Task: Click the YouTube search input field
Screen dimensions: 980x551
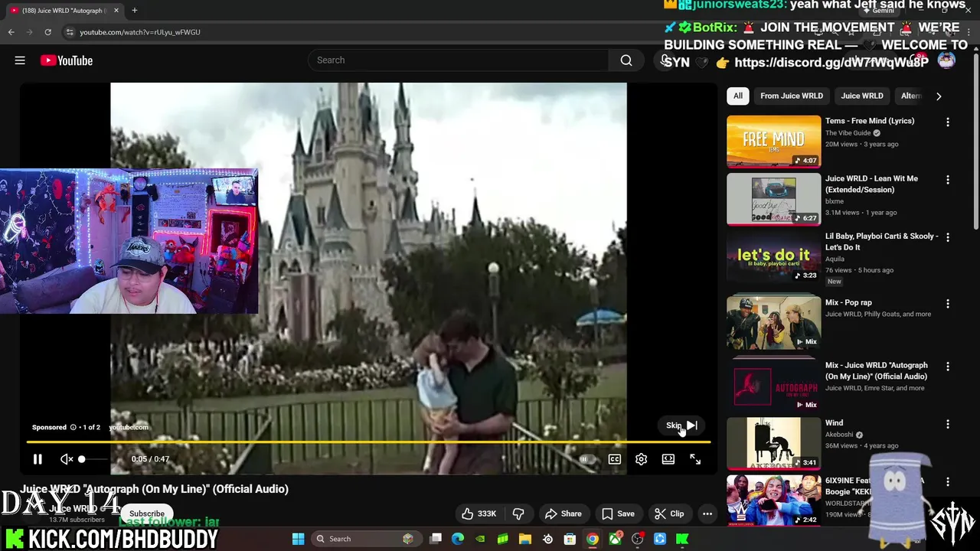Action: (458, 60)
